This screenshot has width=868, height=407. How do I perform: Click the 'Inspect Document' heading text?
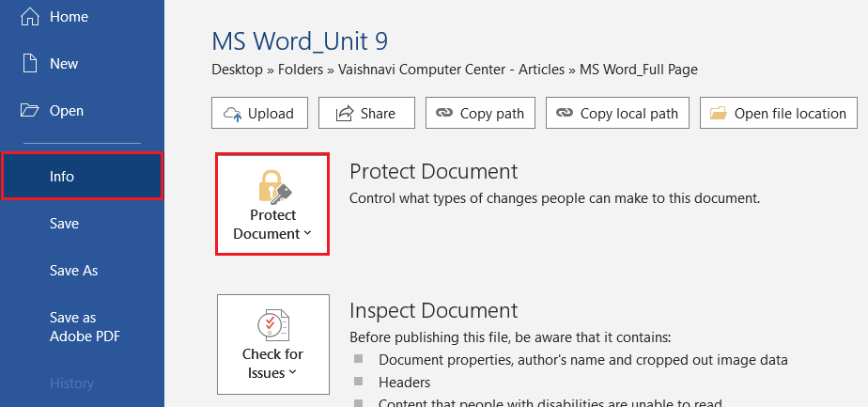click(x=433, y=310)
